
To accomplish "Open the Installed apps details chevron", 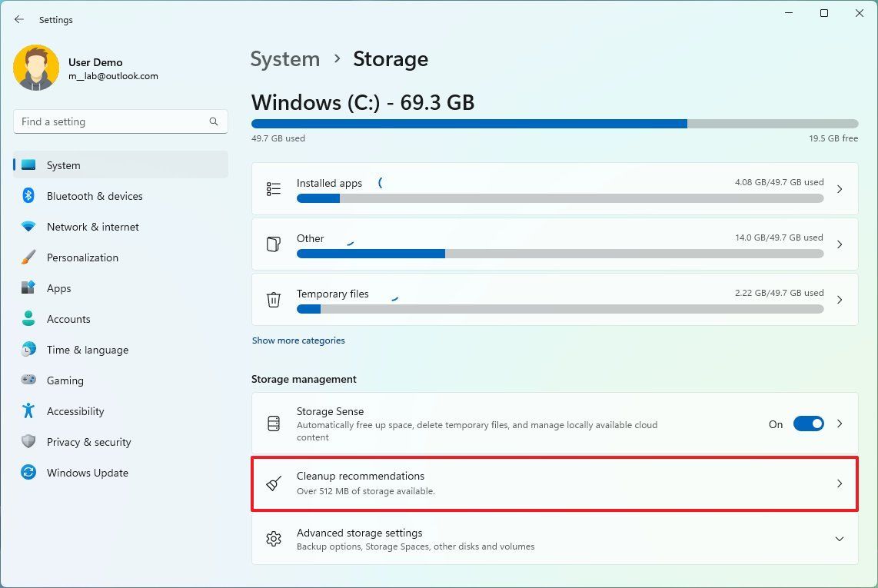I will (840, 189).
